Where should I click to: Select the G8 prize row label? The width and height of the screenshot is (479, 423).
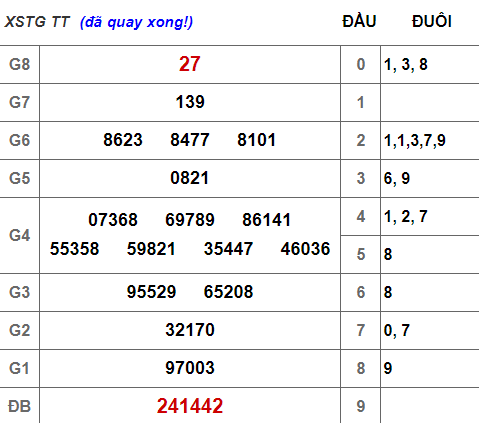click(20, 64)
